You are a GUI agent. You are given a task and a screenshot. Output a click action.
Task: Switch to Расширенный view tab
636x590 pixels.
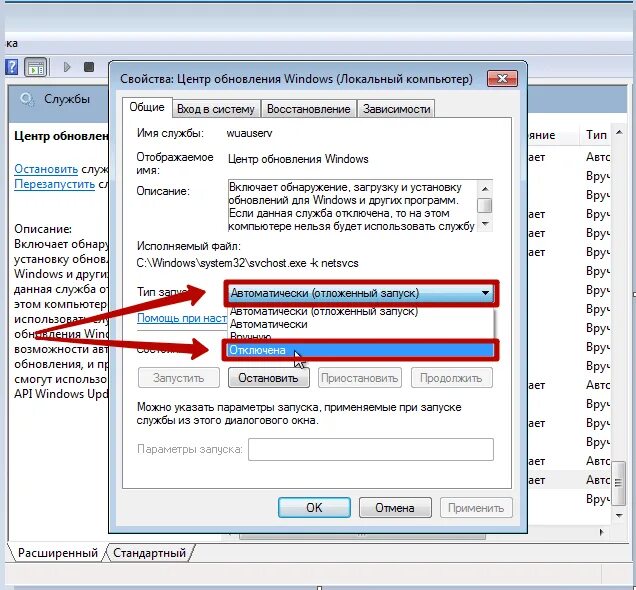click(57, 553)
